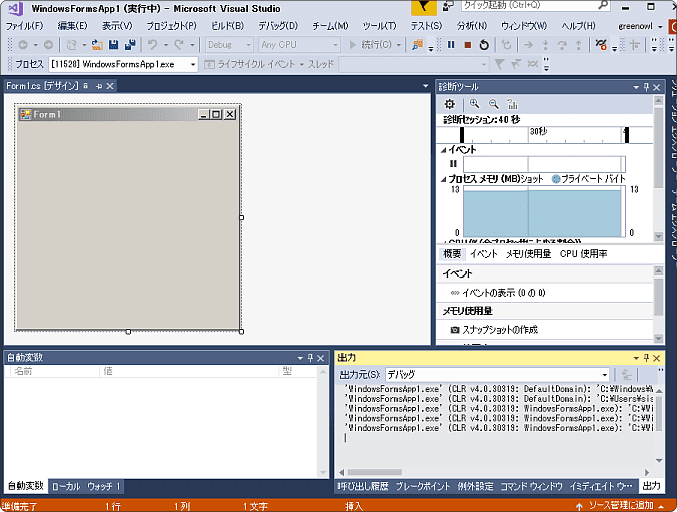The height and width of the screenshot is (512, 677).
Task: Click the snapshot camera icon
Action: (x=455, y=330)
